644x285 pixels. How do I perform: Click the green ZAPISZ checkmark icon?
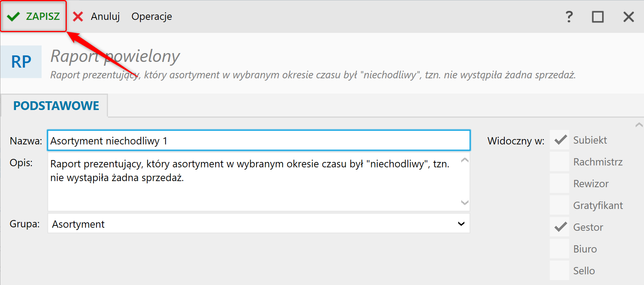pos(13,16)
